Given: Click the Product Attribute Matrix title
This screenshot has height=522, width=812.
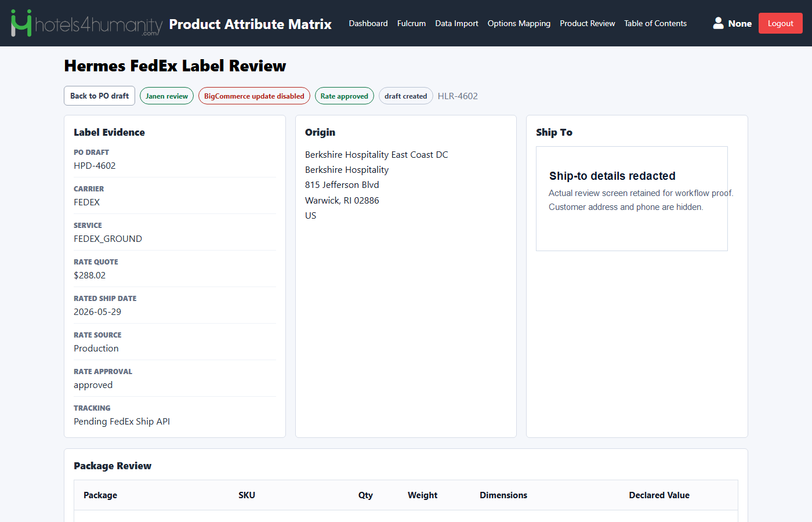Looking at the screenshot, I should [251, 24].
